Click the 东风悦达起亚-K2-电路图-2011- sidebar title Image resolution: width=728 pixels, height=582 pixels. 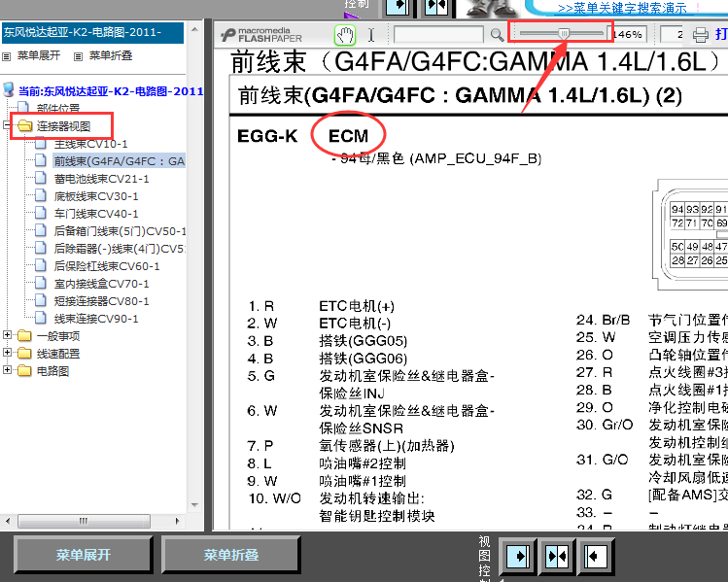click(93, 32)
